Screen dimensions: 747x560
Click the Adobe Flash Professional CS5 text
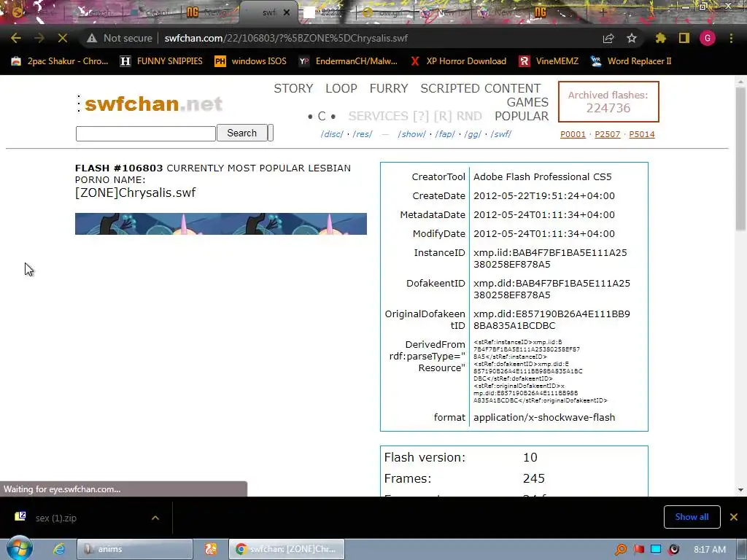point(542,176)
